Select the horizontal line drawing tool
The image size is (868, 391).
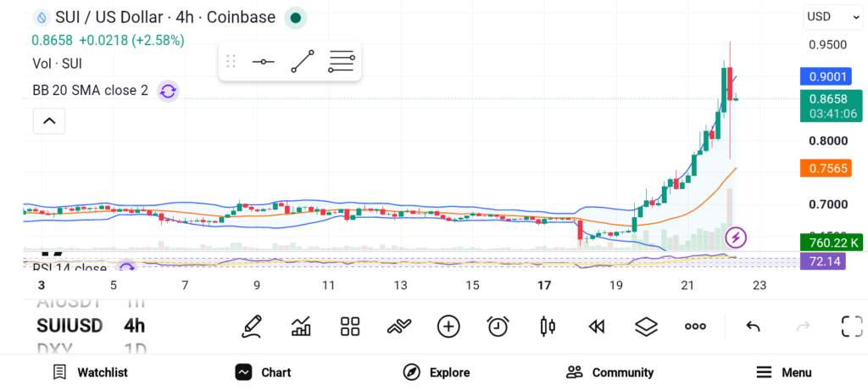click(x=264, y=61)
